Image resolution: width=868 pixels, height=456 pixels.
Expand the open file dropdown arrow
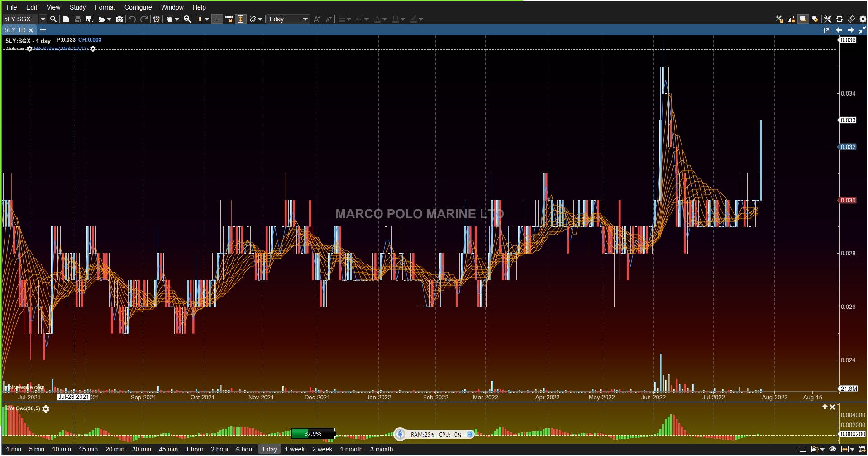[x=109, y=19]
